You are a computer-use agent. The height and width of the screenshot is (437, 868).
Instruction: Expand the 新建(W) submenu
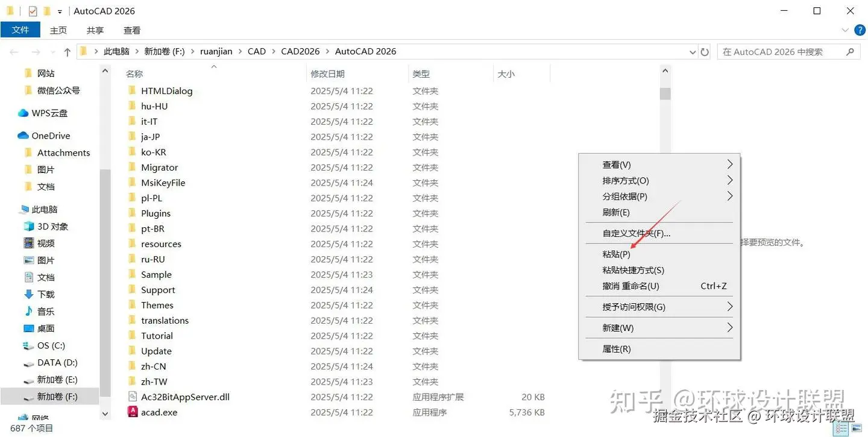coord(729,328)
